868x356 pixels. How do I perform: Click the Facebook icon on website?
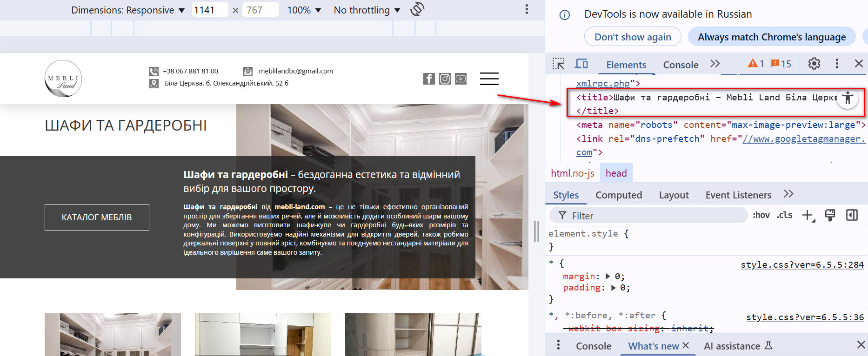[x=429, y=79]
